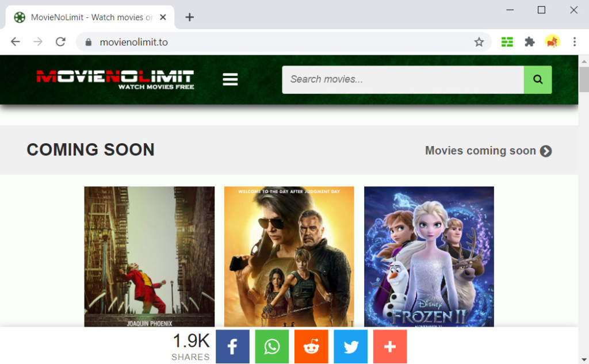
Task: Click the MovieNoLimit logo
Action: [x=115, y=79]
